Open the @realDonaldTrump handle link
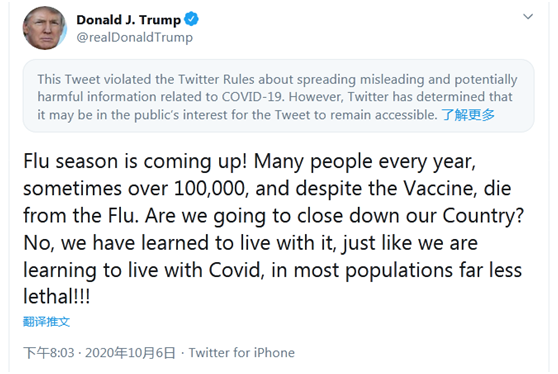 click(x=135, y=37)
